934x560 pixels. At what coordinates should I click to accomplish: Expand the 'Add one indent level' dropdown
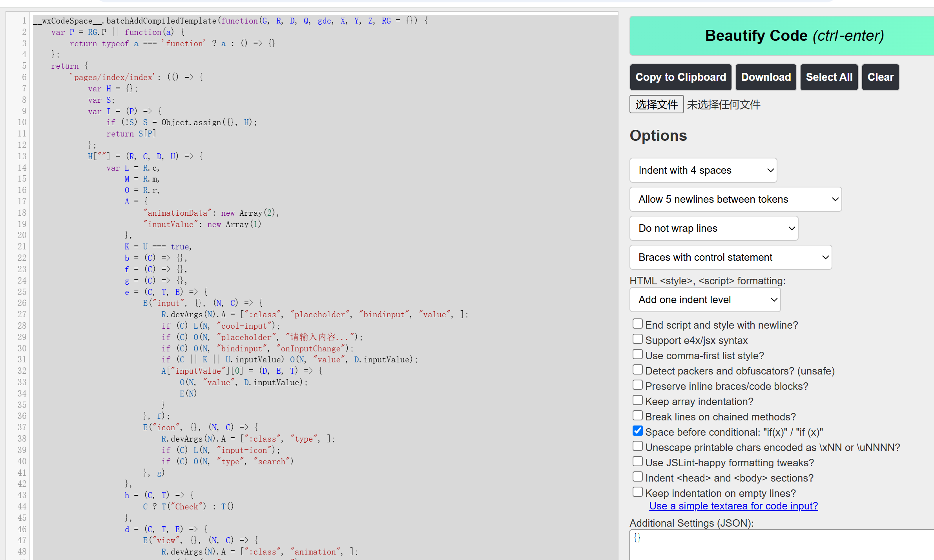pos(705,300)
